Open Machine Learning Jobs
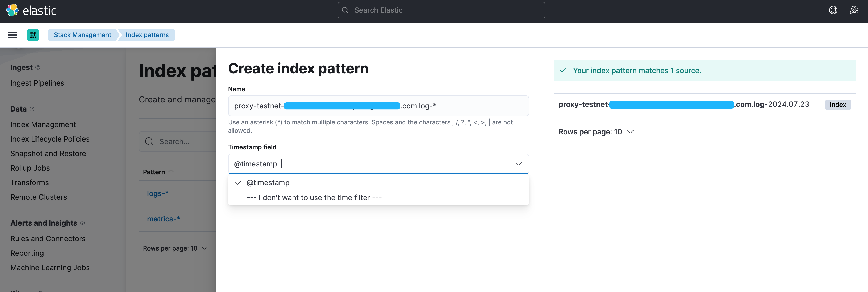868x292 pixels. (50, 267)
